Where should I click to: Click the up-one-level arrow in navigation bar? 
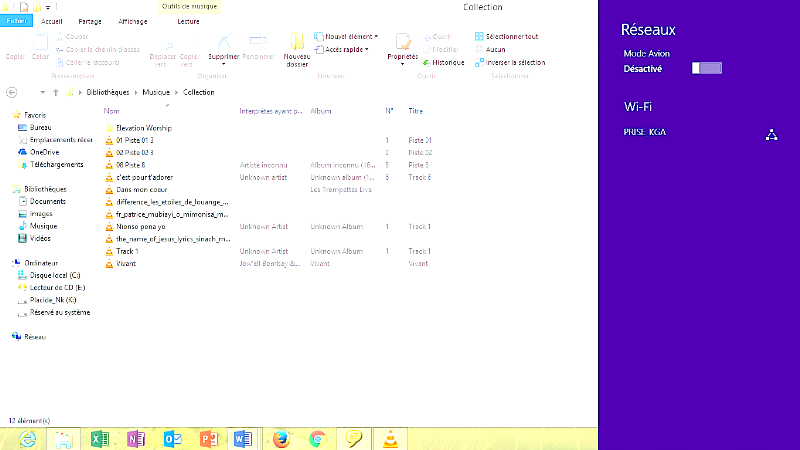click(56, 92)
